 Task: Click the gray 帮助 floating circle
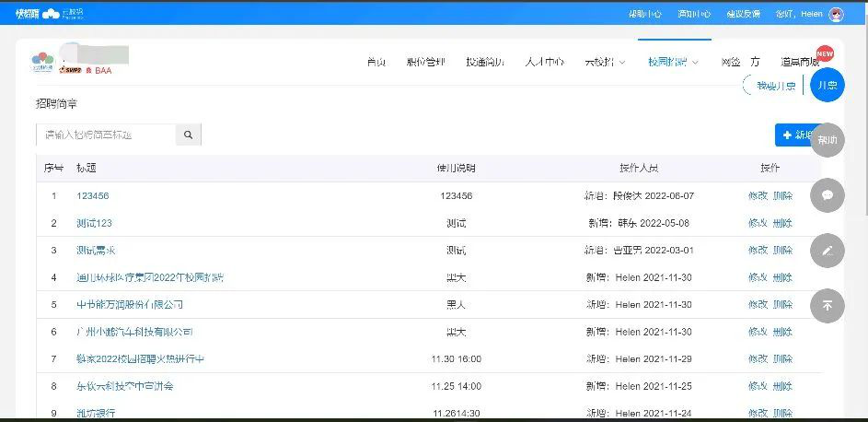(x=827, y=140)
